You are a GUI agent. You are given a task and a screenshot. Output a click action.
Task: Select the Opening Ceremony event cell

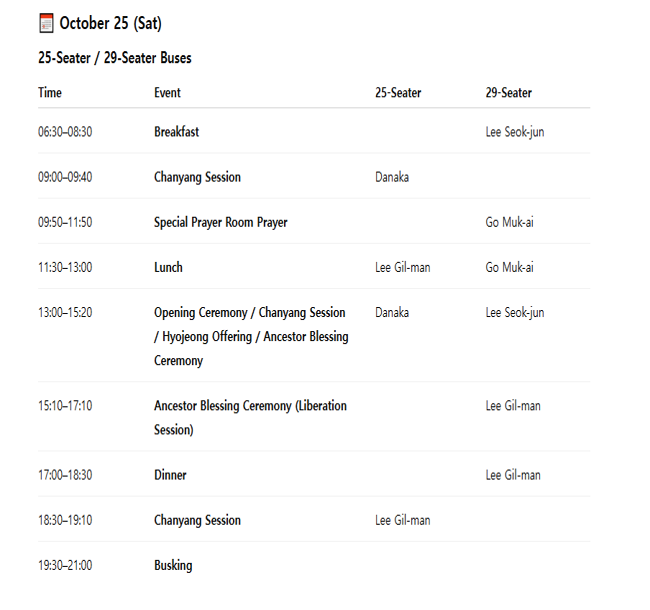coord(250,336)
